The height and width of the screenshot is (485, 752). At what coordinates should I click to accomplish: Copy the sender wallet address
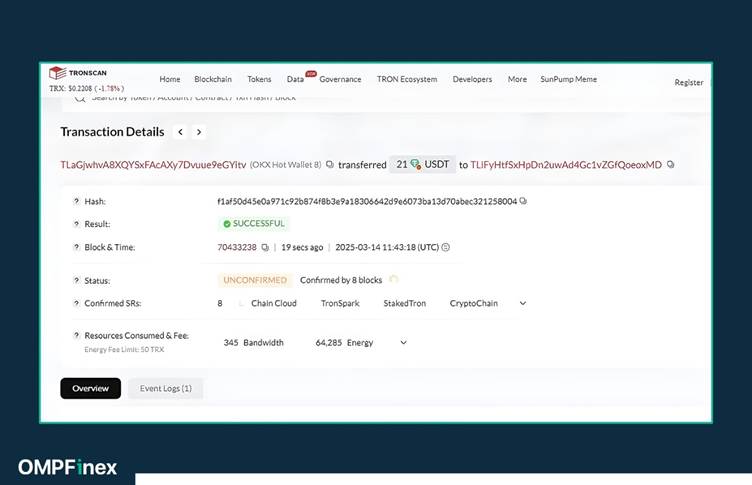[x=330, y=164]
